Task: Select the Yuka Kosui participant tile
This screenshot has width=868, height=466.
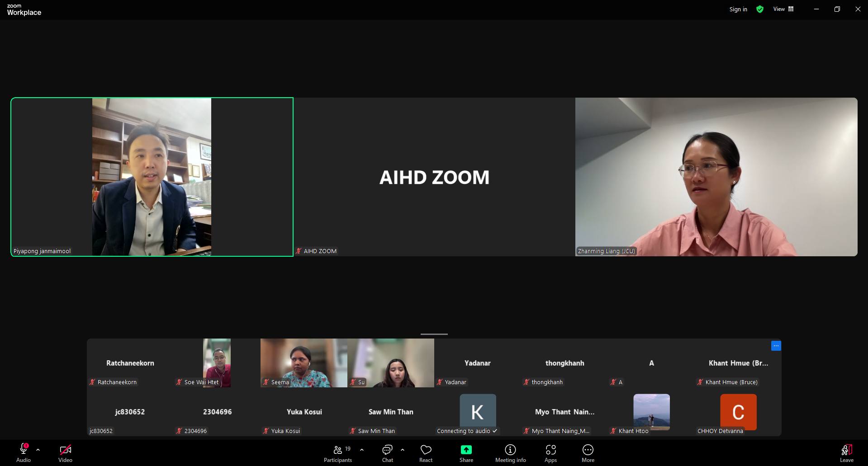Action: [x=304, y=412]
